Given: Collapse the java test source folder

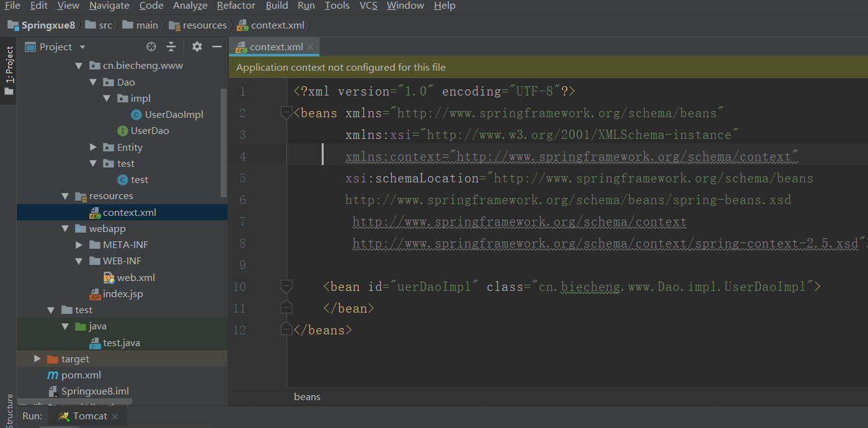Looking at the screenshot, I should point(65,326).
